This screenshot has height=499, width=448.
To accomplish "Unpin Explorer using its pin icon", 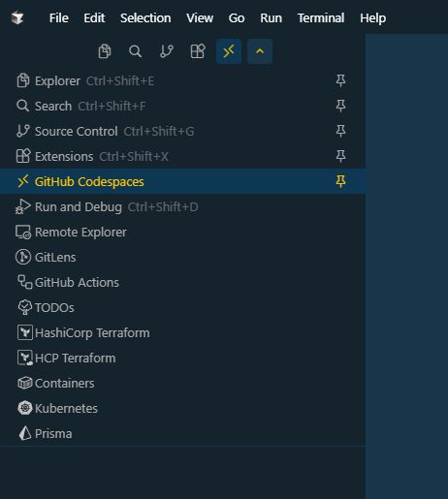I will 340,80.
